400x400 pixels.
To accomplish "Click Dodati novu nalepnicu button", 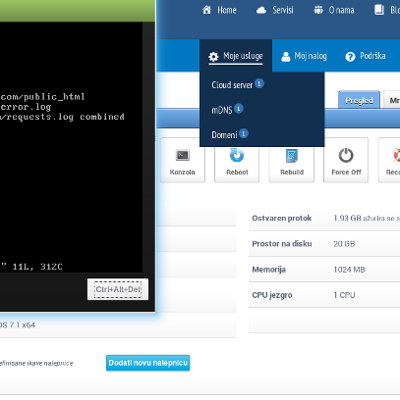I will click(148, 363).
